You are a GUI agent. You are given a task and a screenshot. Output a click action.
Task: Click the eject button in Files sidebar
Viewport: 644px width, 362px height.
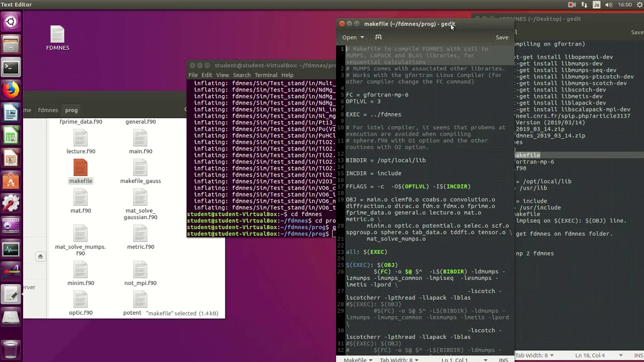[x=40, y=256]
